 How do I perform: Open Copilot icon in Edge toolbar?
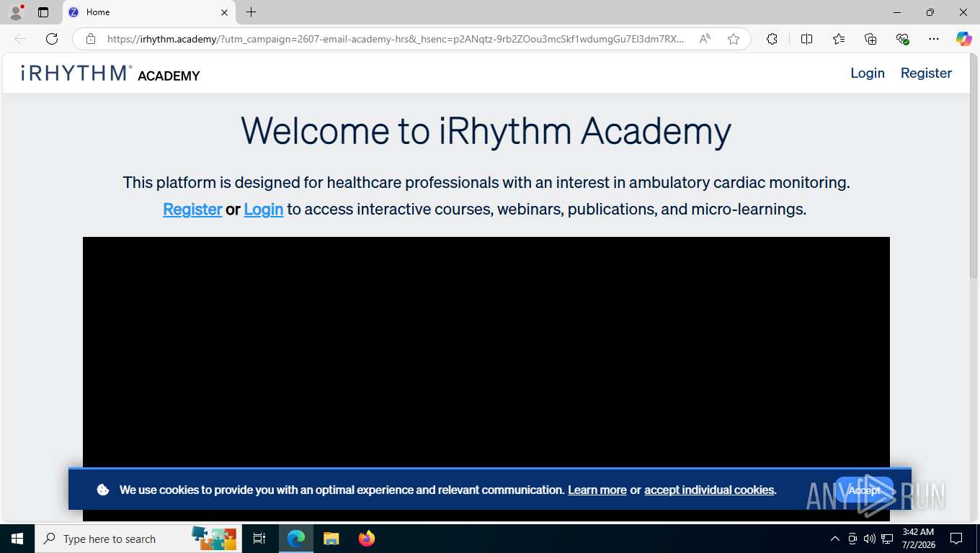pos(963,39)
